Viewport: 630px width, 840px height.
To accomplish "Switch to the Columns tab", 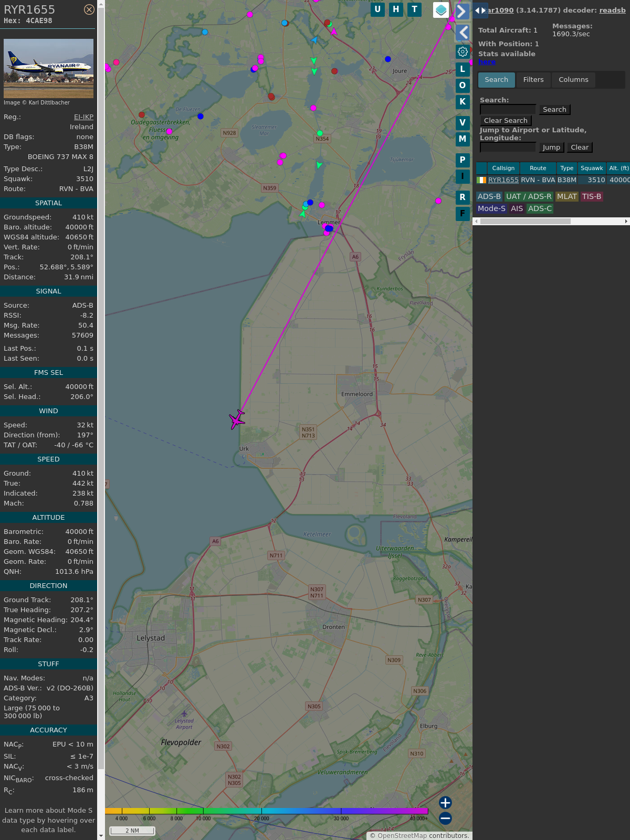I will (x=573, y=80).
